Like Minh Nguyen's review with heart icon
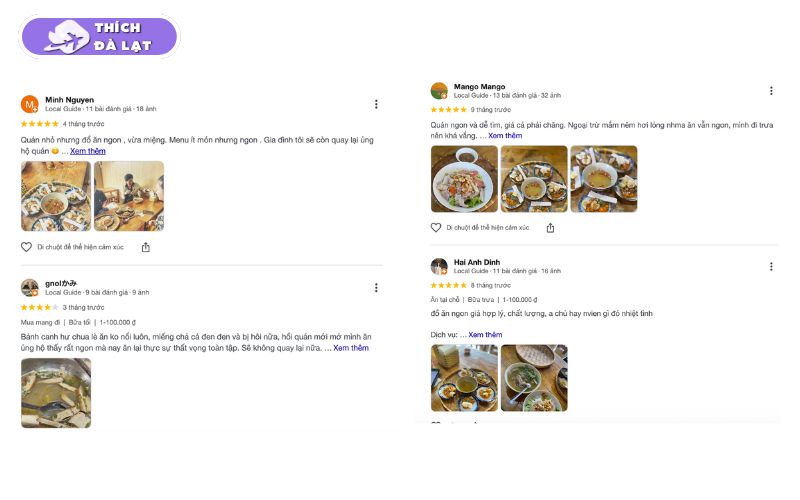This screenshot has height=500, width=800. pos(27,247)
